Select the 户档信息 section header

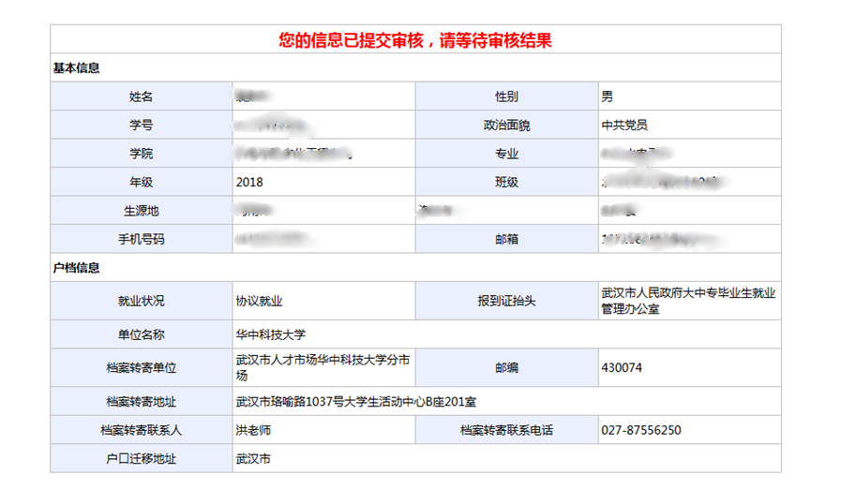(x=76, y=268)
